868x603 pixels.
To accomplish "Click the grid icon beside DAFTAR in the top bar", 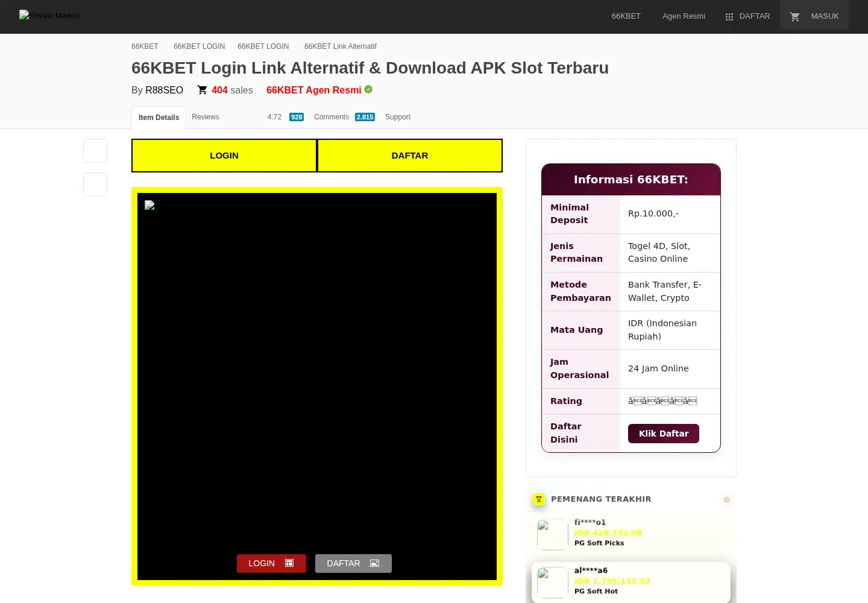I will (x=729, y=17).
